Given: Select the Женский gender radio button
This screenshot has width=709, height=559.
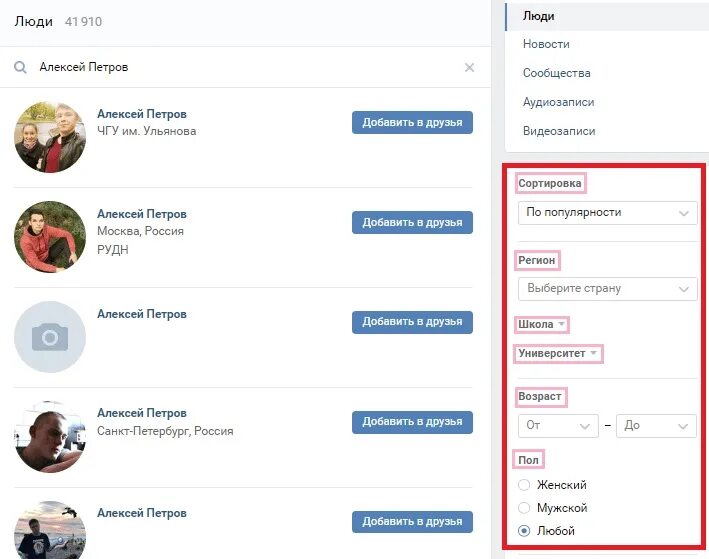Looking at the screenshot, I should point(524,485).
